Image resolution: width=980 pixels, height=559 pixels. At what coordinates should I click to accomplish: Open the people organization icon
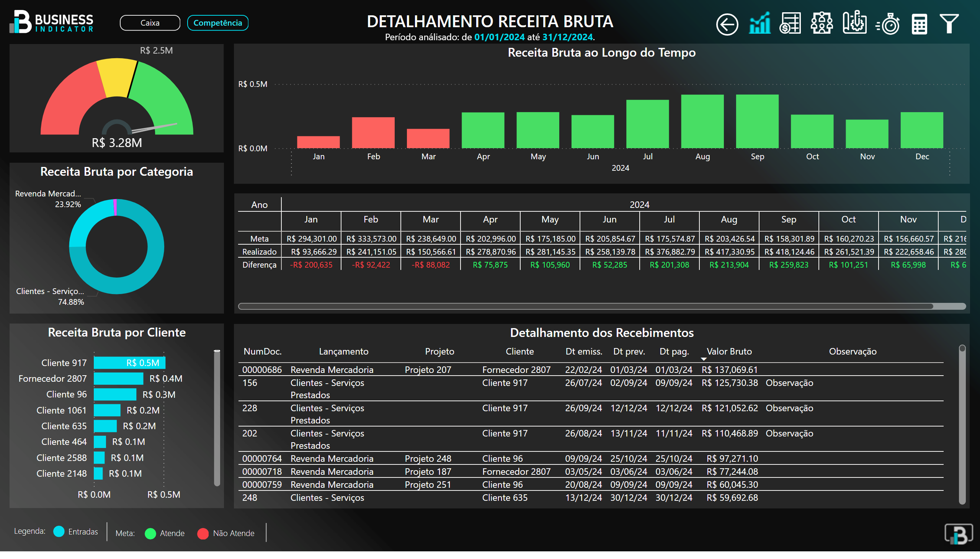(822, 23)
